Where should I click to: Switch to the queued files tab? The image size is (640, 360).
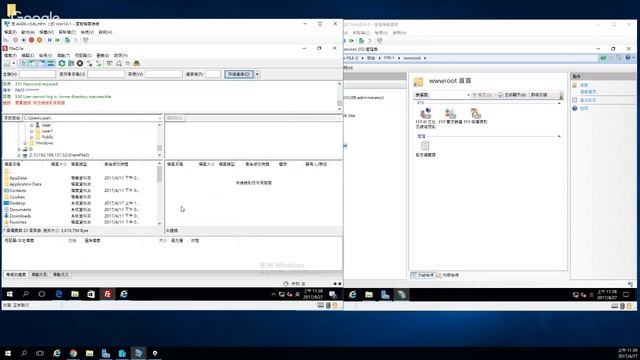(x=16, y=275)
